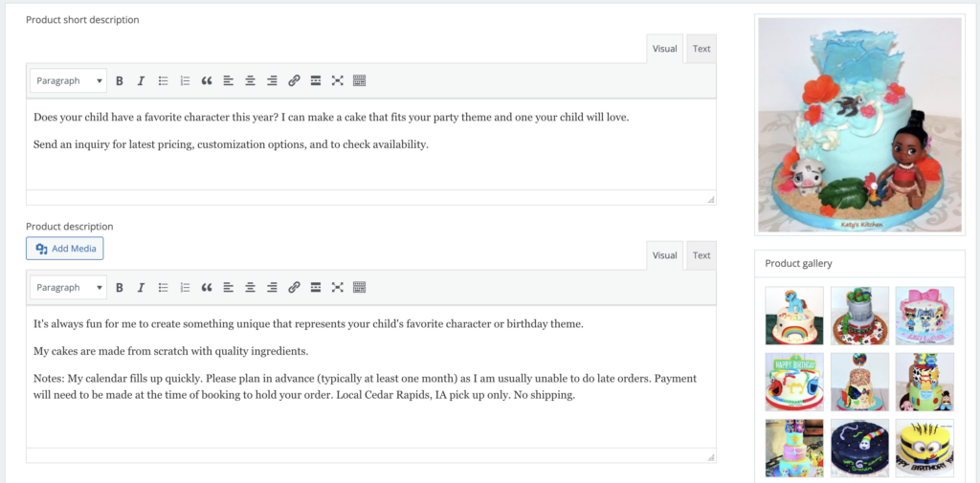The height and width of the screenshot is (483, 980).
Task: Enable fullscreen mode in product description editor
Action: click(x=337, y=288)
